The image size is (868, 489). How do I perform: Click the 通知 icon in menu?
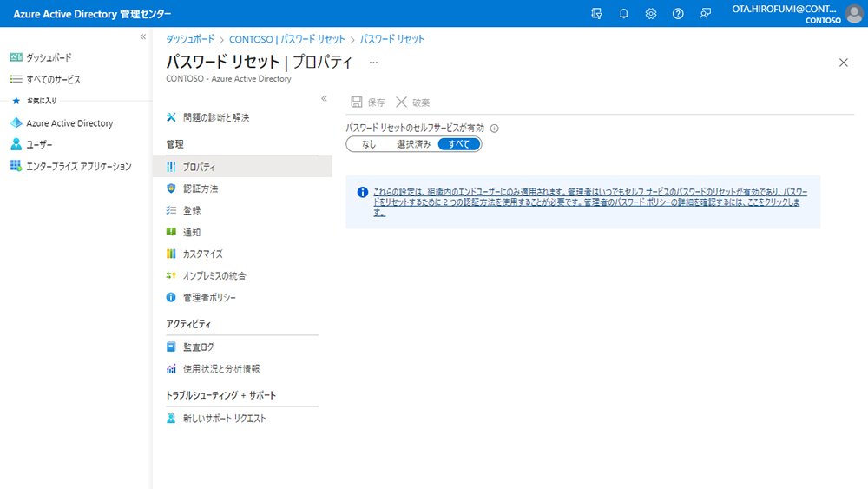(x=171, y=232)
